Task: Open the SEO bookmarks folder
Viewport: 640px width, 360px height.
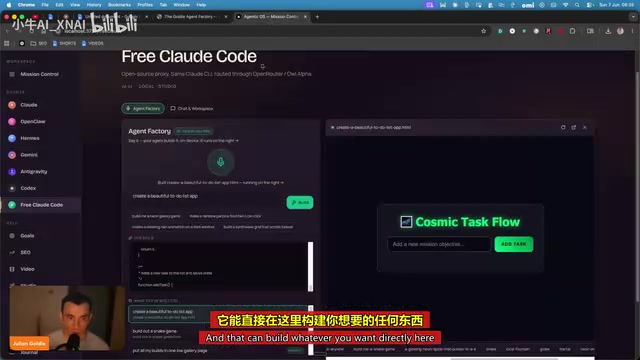Action: [x=38, y=43]
